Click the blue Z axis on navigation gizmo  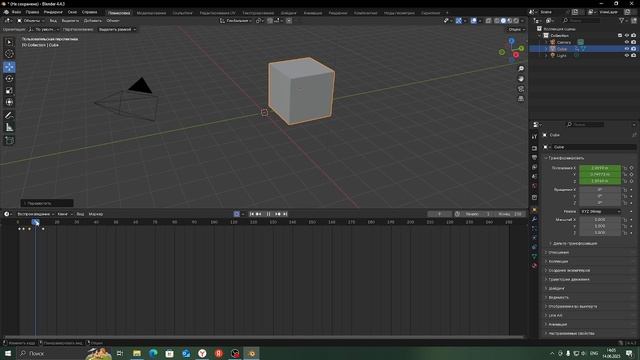pyautogui.click(x=511, y=41)
